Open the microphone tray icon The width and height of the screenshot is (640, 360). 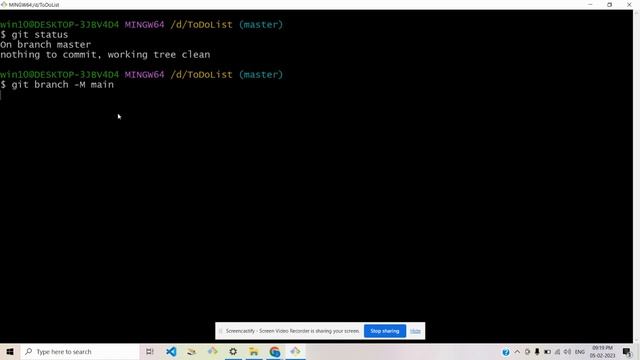tap(537, 352)
